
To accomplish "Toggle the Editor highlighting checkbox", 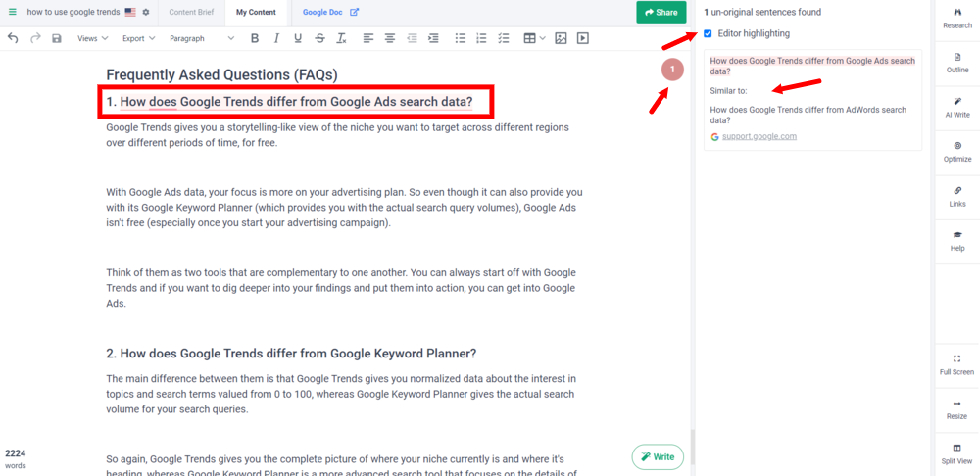I will 709,33.
